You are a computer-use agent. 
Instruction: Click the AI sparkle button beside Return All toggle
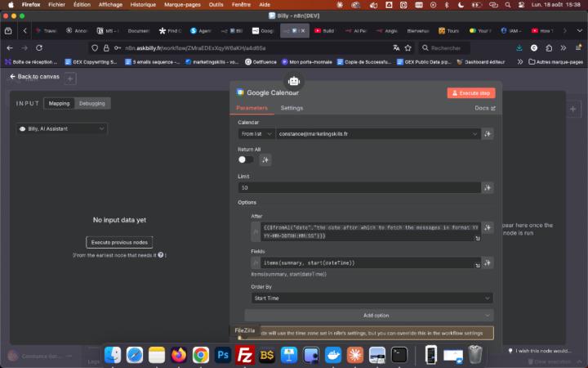(265, 160)
